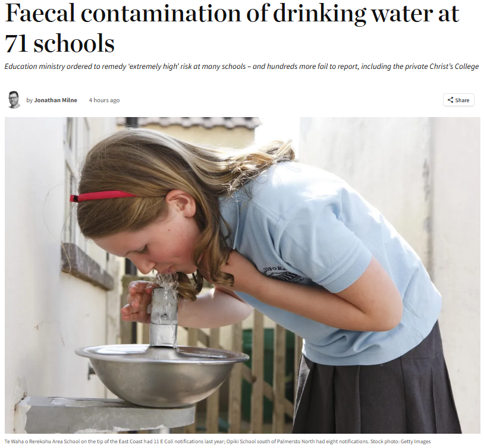Select the 'Faecal contamination' headline text
This screenshot has width=484, height=448.
click(123, 13)
